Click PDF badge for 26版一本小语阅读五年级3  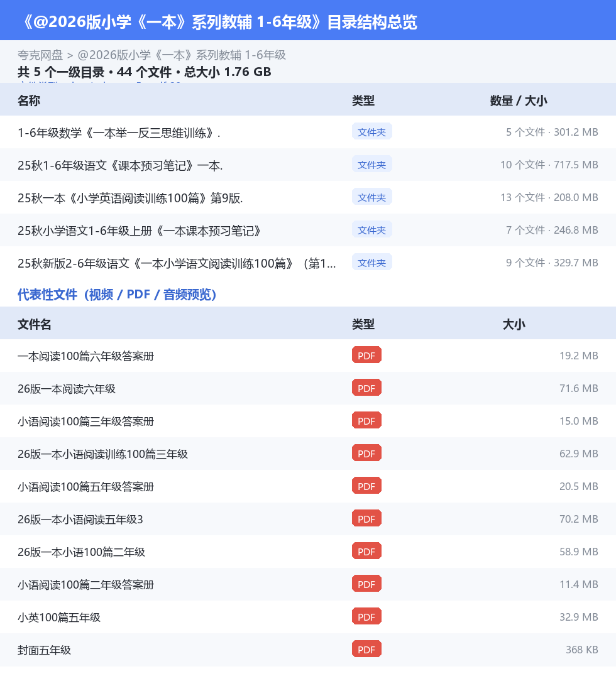[x=366, y=519]
